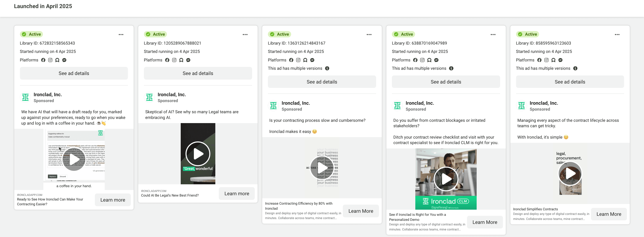Screen dimensions: 644x237
Task: See ad details for ad 638870169047989
Action: tap(446, 82)
